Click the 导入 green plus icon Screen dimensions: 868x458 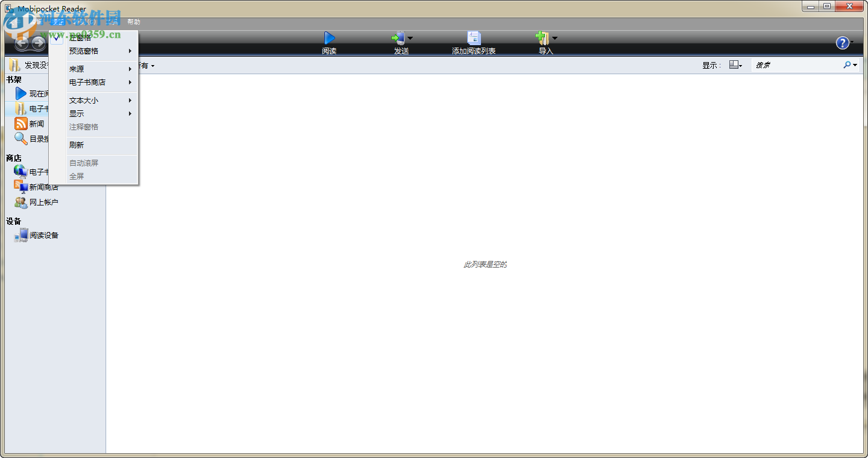click(542, 38)
